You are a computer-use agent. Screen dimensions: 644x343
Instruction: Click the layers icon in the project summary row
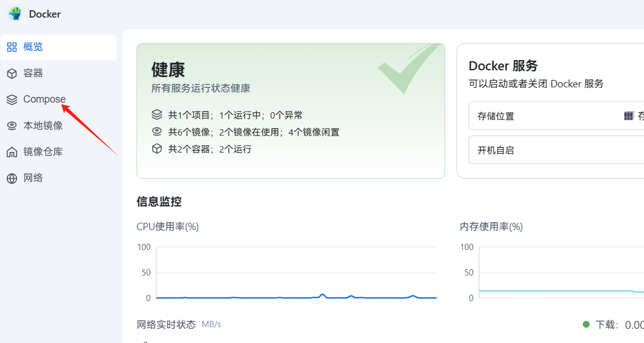pyautogui.click(x=157, y=115)
